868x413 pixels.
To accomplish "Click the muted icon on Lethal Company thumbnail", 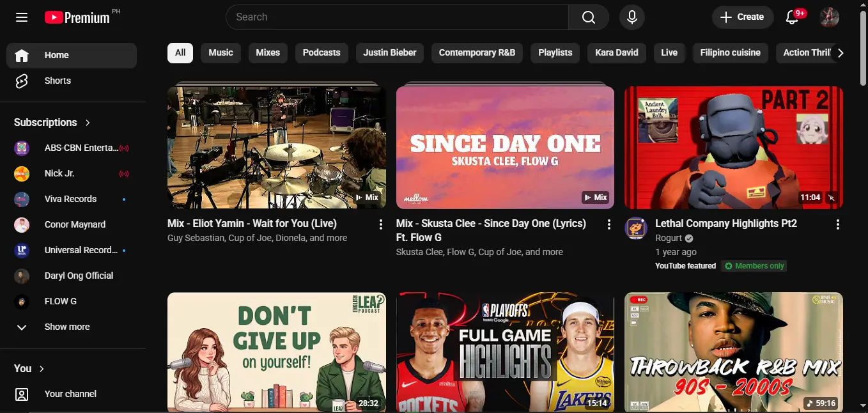I will tap(831, 198).
